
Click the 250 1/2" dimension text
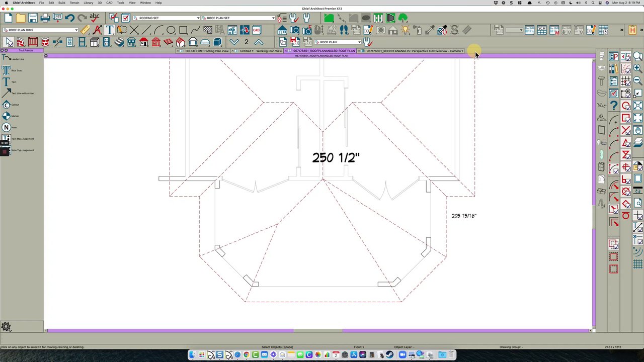[336, 158]
